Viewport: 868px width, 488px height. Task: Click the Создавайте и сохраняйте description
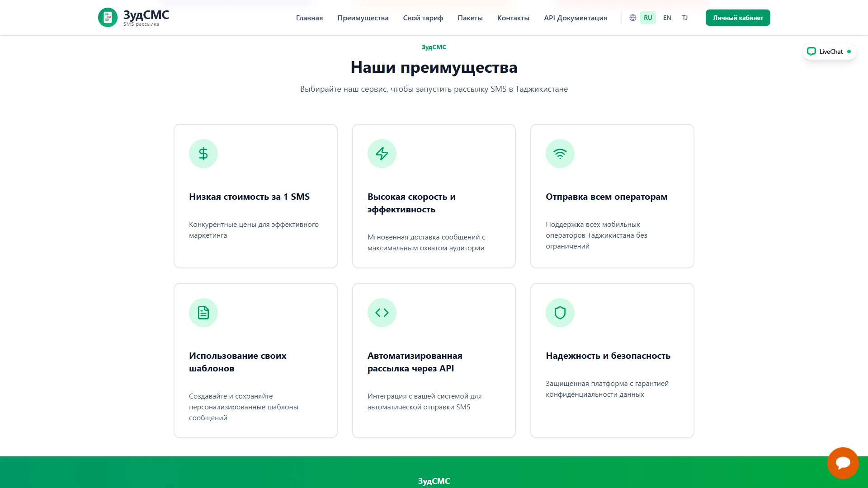244,407
